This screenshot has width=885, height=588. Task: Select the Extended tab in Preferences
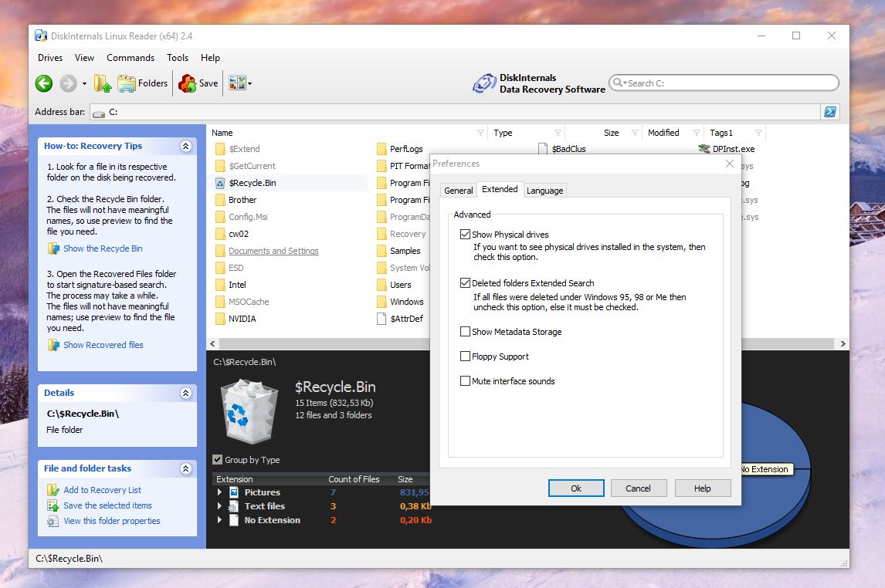pyautogui.click(x=500, y=189)
